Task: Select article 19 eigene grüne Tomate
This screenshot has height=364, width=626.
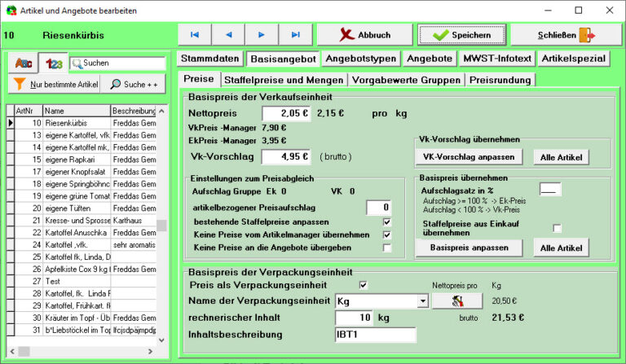Action: pos(82,196)
